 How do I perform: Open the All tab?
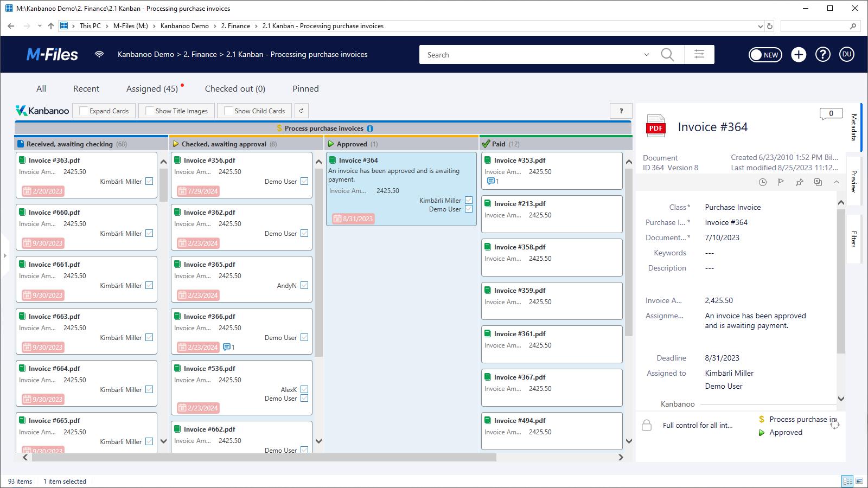click(x=41, y=89)
